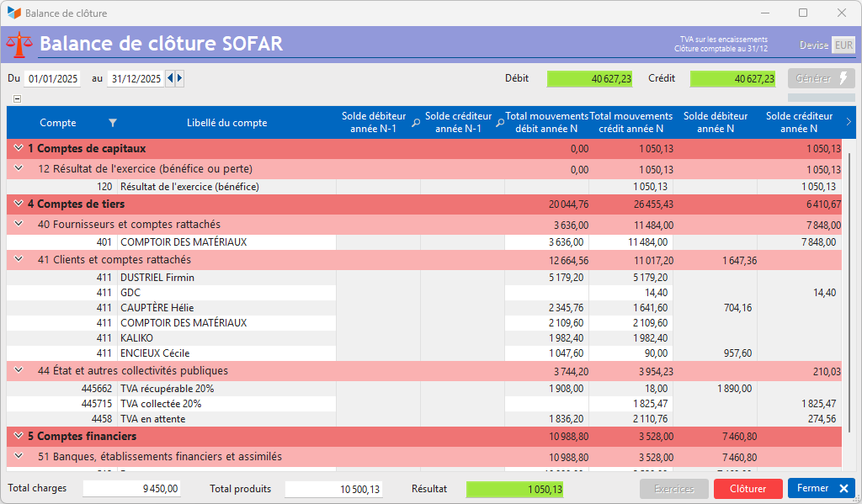Click the magnifier next to Solde débiteur année N-1
The height and width of the screenshot is (504, 862).
point(415,123)
